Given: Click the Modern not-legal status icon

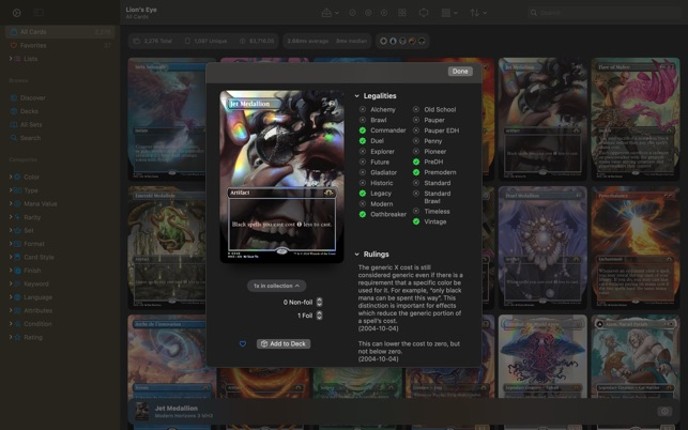Looking at the screenshot, I should 362,204.
